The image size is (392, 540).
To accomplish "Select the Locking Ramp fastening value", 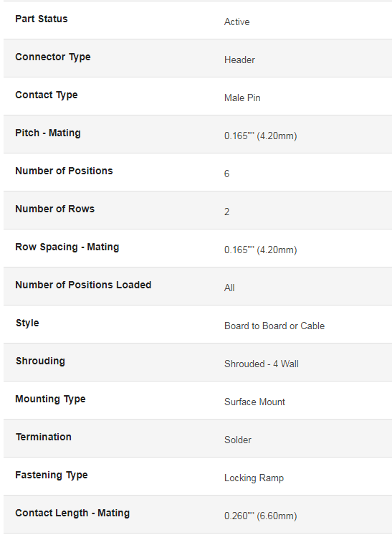I will (x=254, y=478).
